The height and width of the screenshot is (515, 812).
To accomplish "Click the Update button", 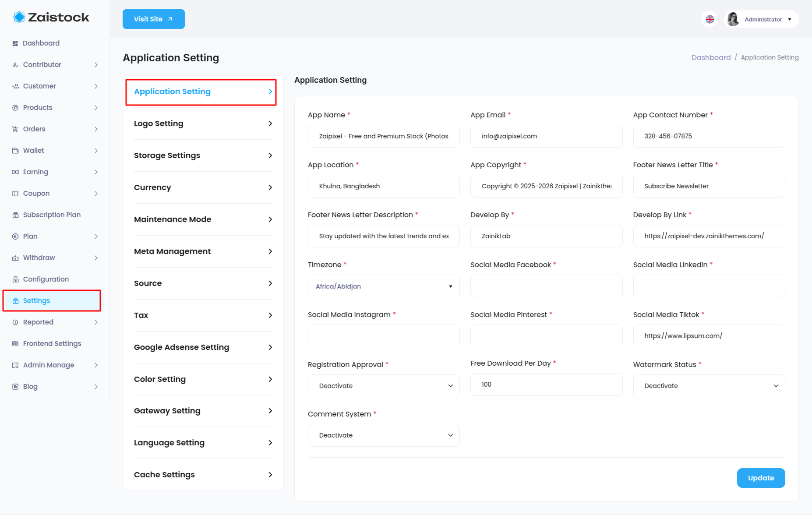I will tap(761, 478).
